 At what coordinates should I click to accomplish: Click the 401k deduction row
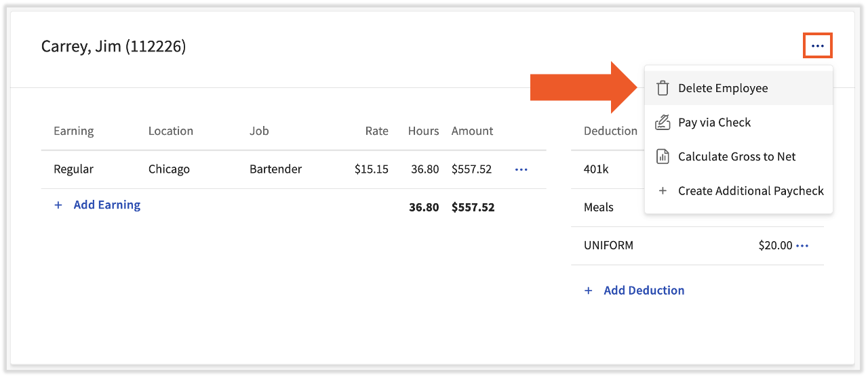[x=596, y=169]
